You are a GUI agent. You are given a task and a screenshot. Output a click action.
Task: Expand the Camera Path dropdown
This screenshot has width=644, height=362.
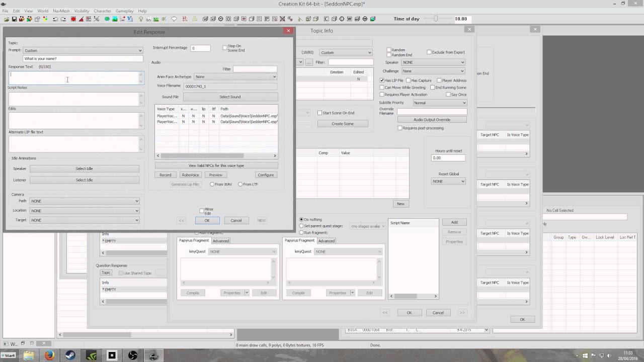click(x=85, y=201)
